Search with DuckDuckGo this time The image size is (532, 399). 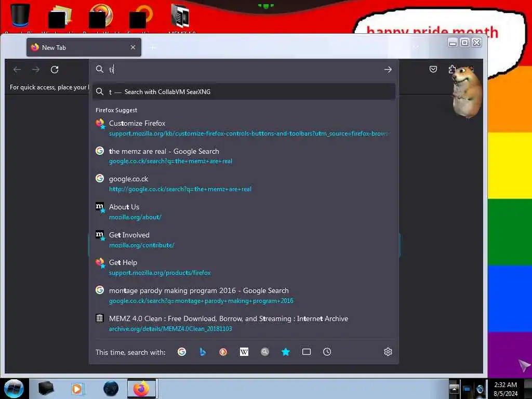(223, 352)
